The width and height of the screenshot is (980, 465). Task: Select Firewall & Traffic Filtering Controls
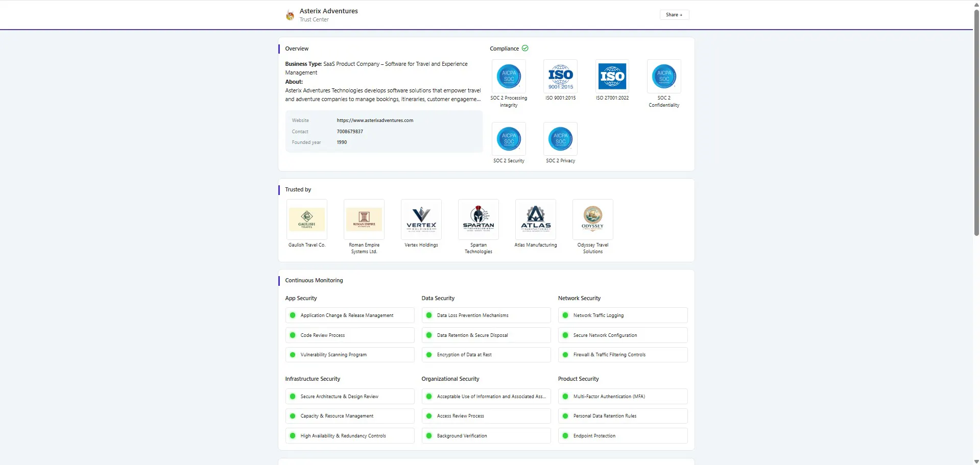[623, 355]
